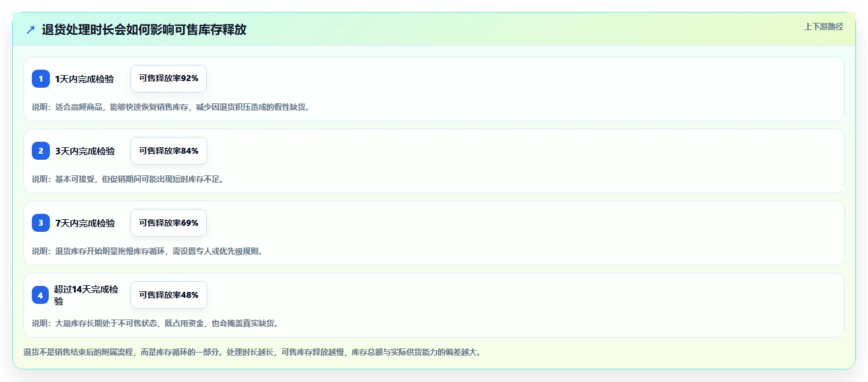This screenshot has height=382, width=868.
Task: Select the 3天内完成检验 label
Action: click(85, 151)
